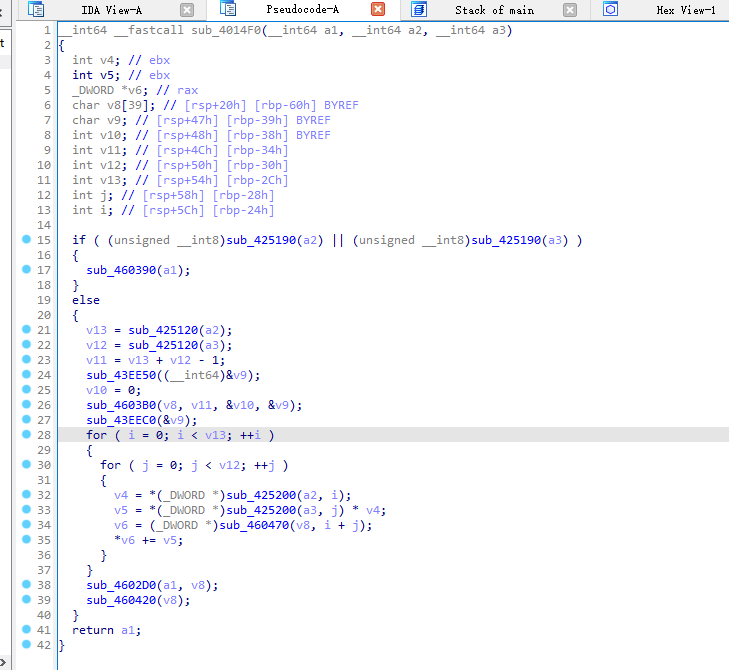This screenshot has height=670, width=729.
Task: Click the IDA View-A tab icon
Action: [x=37, y=10]
